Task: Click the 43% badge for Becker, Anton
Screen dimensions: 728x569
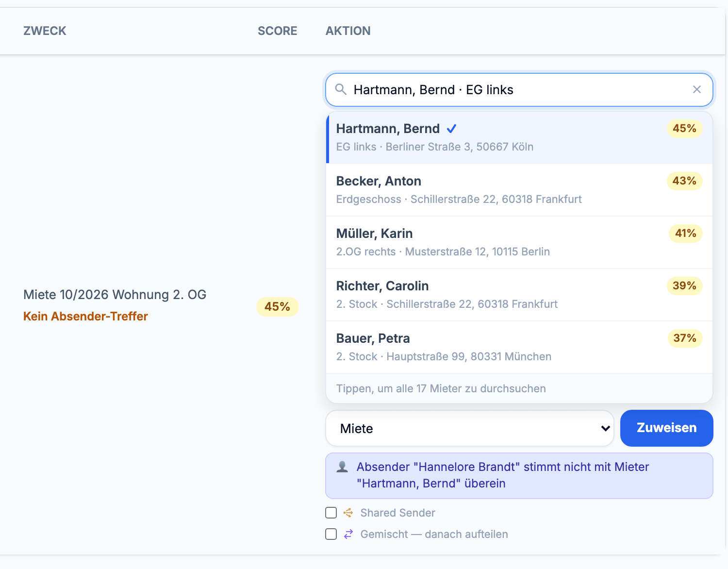Action: click(x=684, y=181)
